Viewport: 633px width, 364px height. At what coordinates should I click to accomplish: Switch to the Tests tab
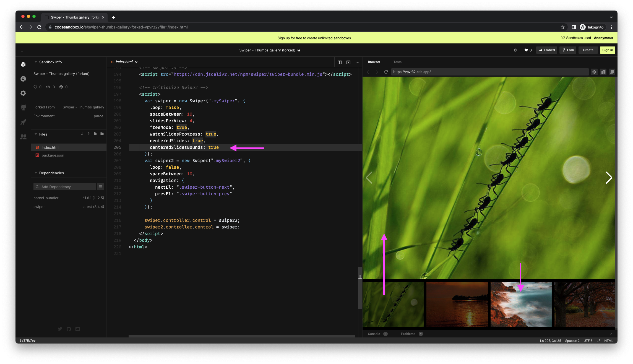[x=397, y=62]
